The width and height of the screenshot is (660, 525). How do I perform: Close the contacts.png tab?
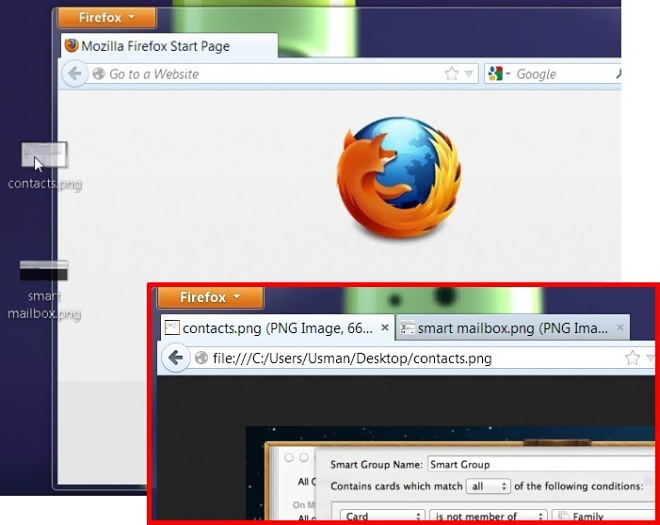384,328
